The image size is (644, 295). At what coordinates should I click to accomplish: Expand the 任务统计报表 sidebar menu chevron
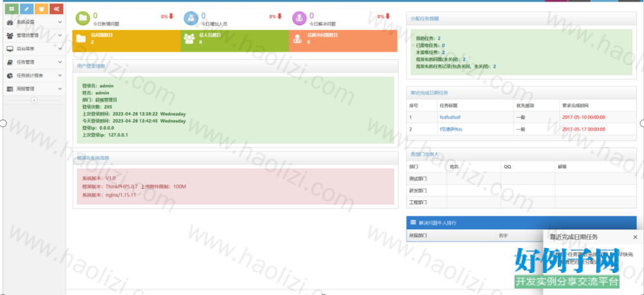pos(60,75)
